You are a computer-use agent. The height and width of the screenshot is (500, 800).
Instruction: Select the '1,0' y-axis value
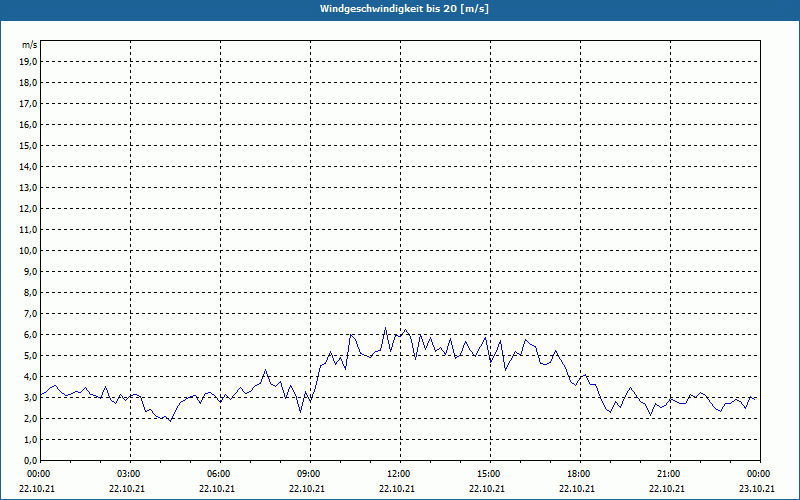(x=30, y=439)
